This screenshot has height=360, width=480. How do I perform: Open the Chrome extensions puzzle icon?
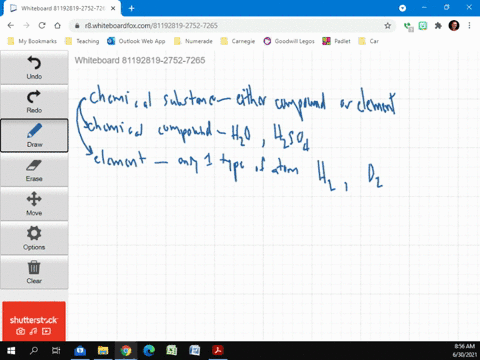click(438, 26)
